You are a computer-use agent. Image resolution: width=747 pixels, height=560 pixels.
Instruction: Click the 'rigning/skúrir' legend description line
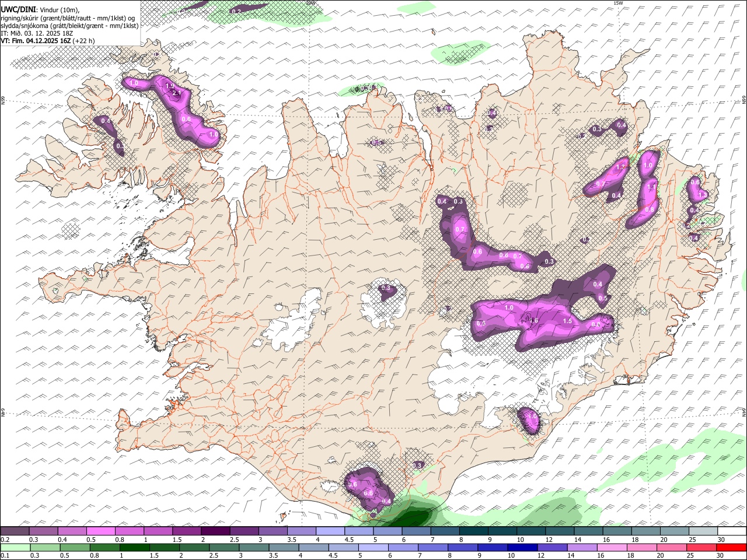pyautogui.click(x=68, y=18)
